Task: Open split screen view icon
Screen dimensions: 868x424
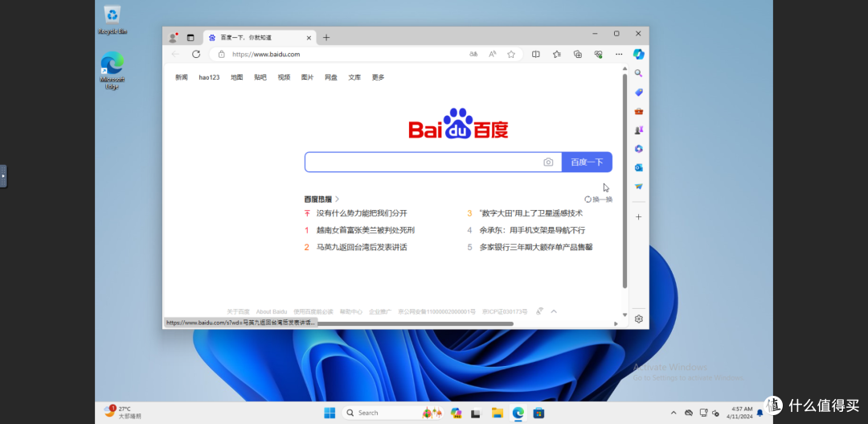Action: coord(536,55)
